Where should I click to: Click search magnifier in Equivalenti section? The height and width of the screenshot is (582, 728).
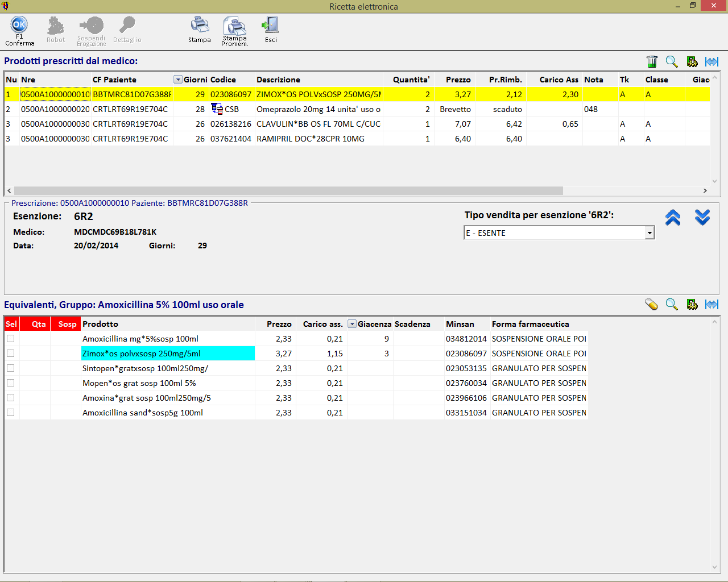coord(672,305)
